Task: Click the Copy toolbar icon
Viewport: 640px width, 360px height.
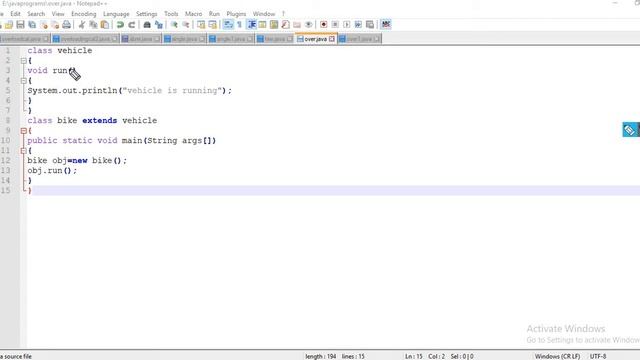Action: [x=93, y=25]
